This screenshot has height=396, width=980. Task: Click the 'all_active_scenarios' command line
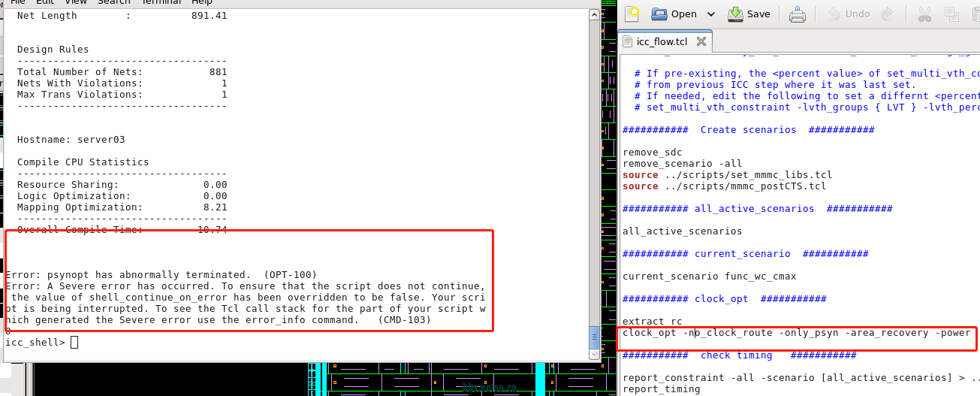[683, 231]
